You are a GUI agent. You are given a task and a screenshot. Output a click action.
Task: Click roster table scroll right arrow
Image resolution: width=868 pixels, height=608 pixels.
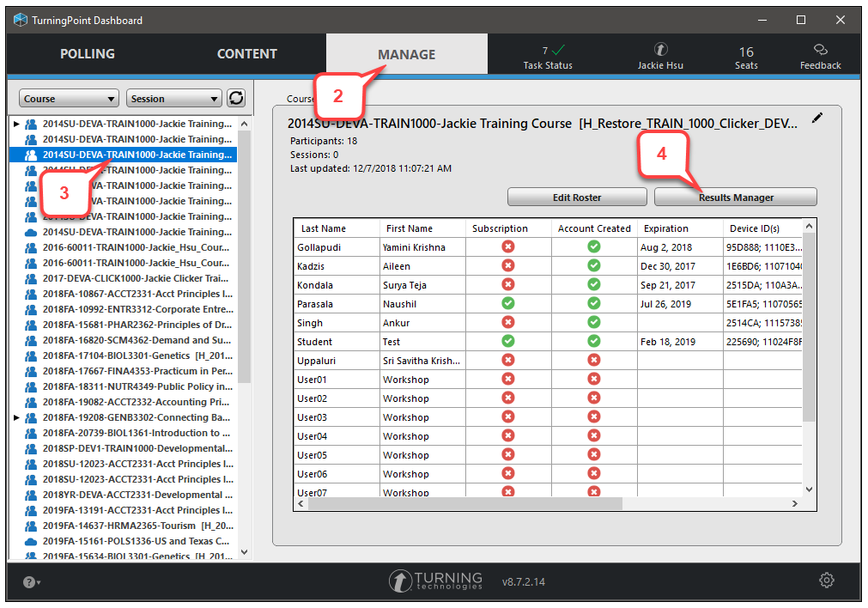point(794,503)
